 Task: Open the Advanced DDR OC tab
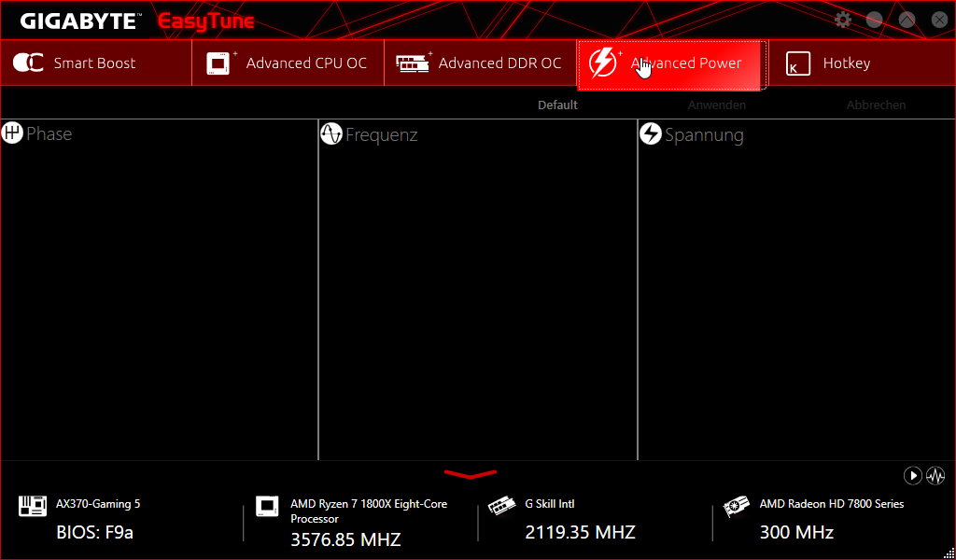coord(481,63)
